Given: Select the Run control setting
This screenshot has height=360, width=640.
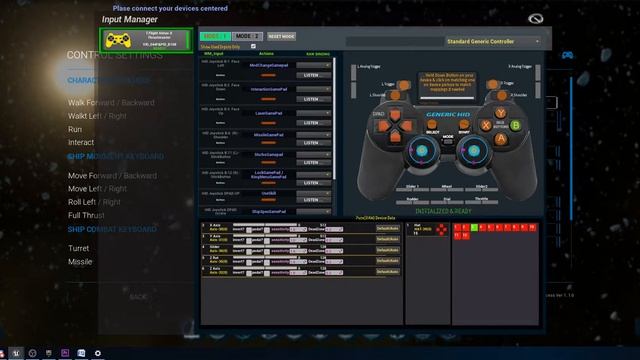Looking at the screenshot, I should click(x=75, y=129).
